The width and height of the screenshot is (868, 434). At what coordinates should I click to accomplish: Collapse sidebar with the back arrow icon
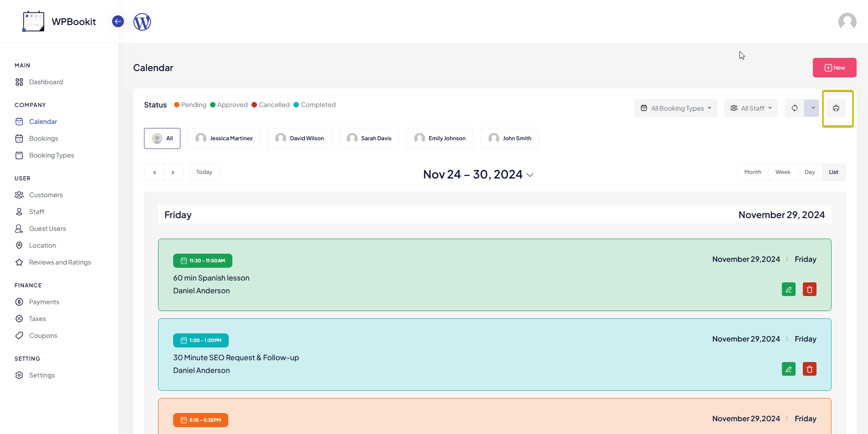(x=118, y=21)
